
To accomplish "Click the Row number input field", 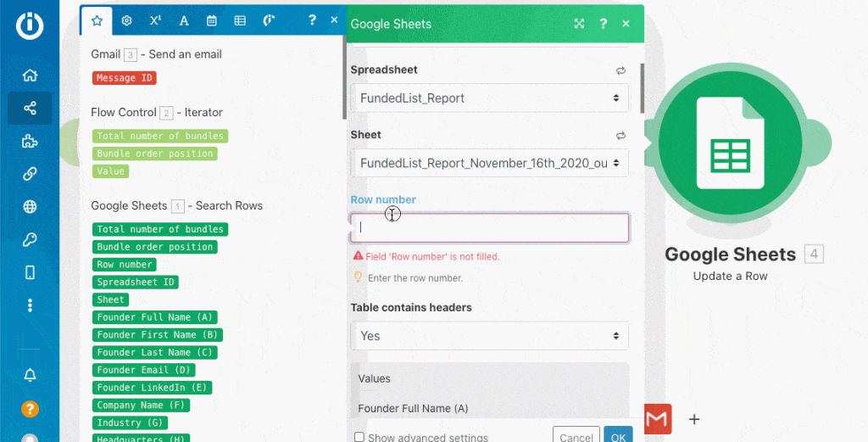I will pos(489,227).
